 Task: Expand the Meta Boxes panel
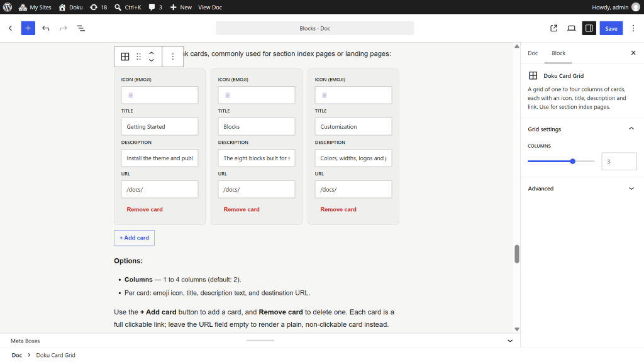[x=260, y=341]
